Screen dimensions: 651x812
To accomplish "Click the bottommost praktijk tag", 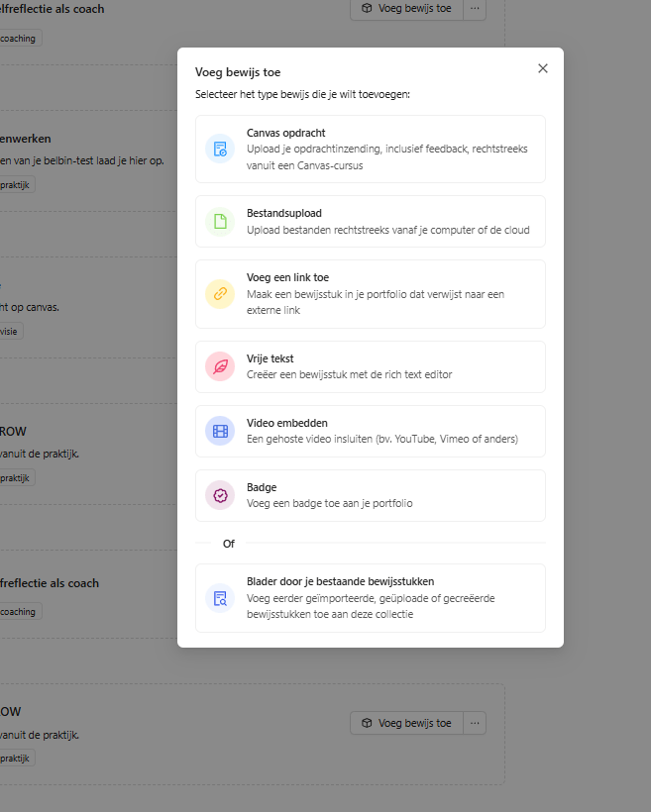I will click(16, 759).
